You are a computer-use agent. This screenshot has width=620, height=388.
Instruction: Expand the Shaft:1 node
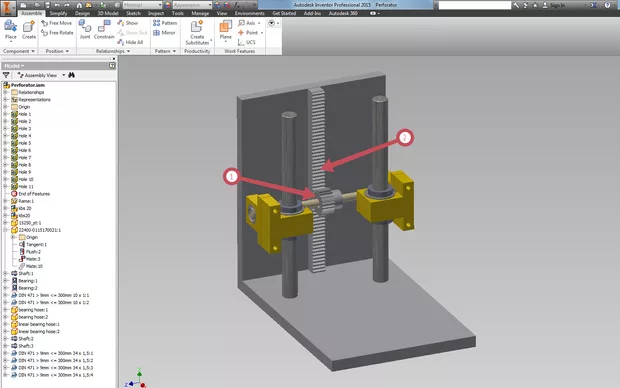point(6,273)
